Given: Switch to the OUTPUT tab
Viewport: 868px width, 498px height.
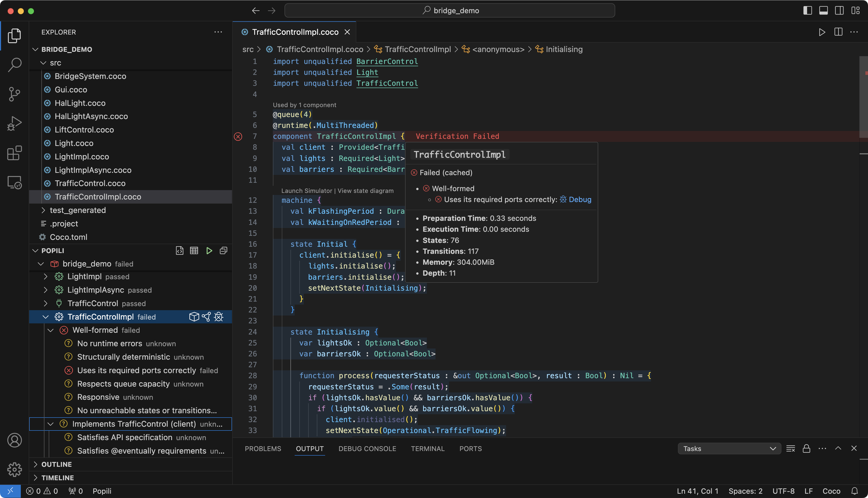Looking at the screenshot, I should (310, 449).
